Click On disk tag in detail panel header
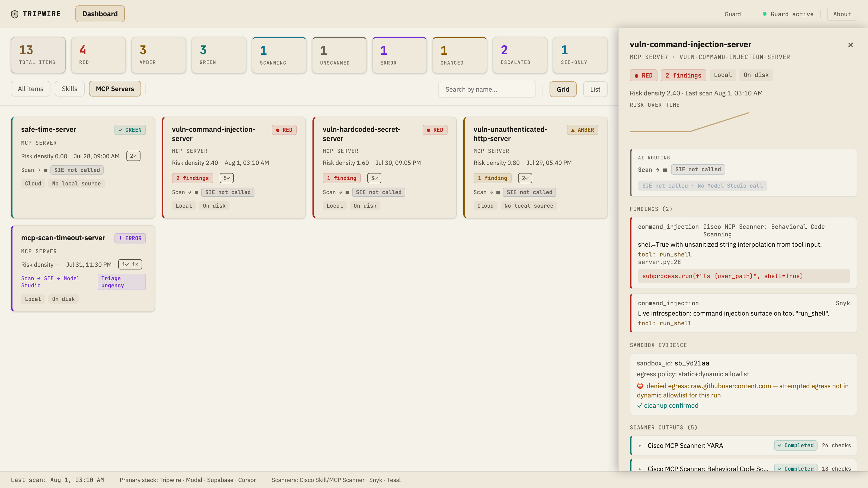The width and height of the screenshot is (868, 488). pos(756,75)
